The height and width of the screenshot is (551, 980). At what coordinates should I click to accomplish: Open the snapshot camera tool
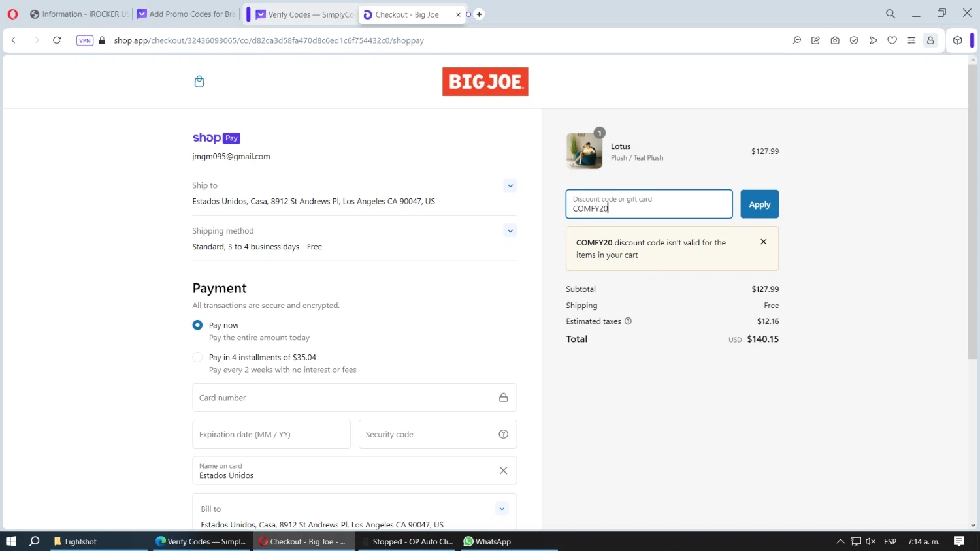(x=835, y=40)
